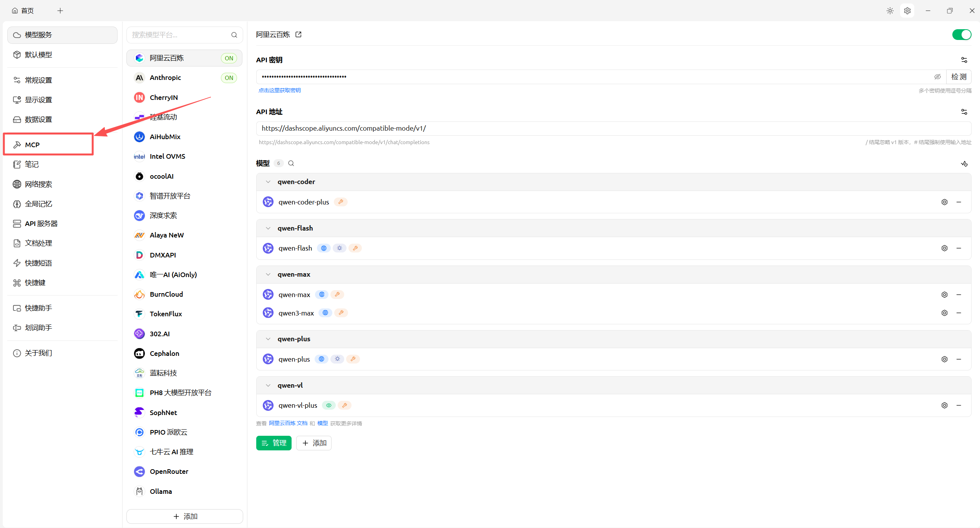
Task: Collapse the qwen-coder model group
Action: point(268,182)
